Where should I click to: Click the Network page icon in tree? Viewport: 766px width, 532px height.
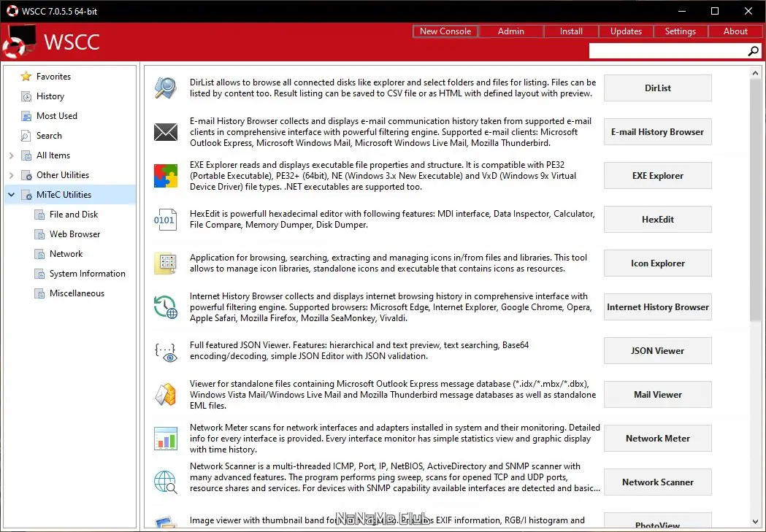click(x=39, y=254)
